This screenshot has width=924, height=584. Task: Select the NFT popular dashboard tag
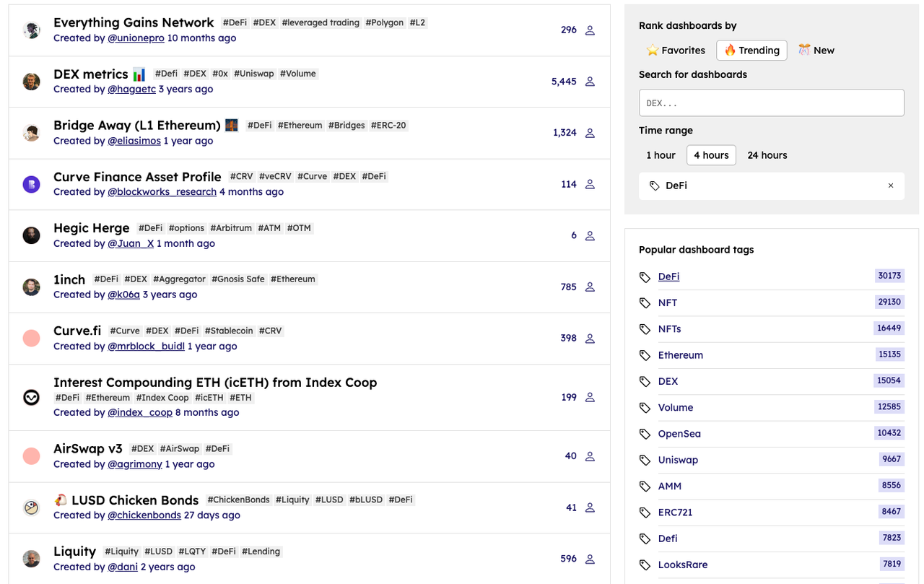tap(667, 302)
